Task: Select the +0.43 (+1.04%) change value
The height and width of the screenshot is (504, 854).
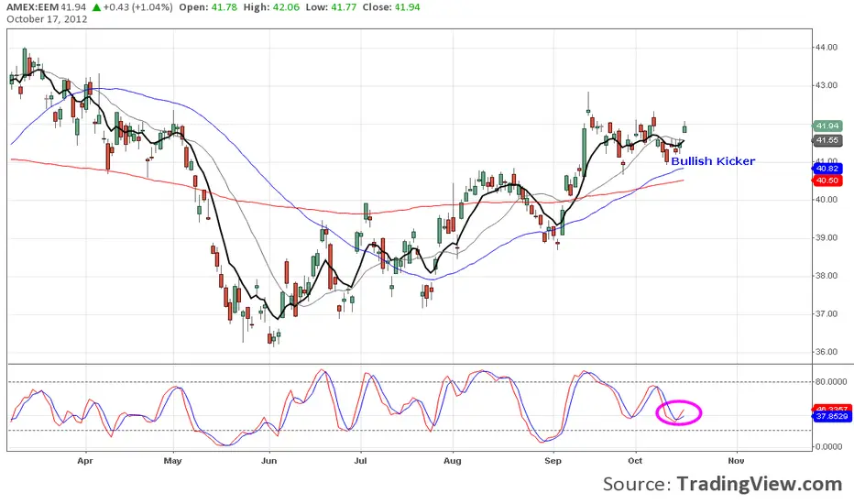Action: click(137, 7)
